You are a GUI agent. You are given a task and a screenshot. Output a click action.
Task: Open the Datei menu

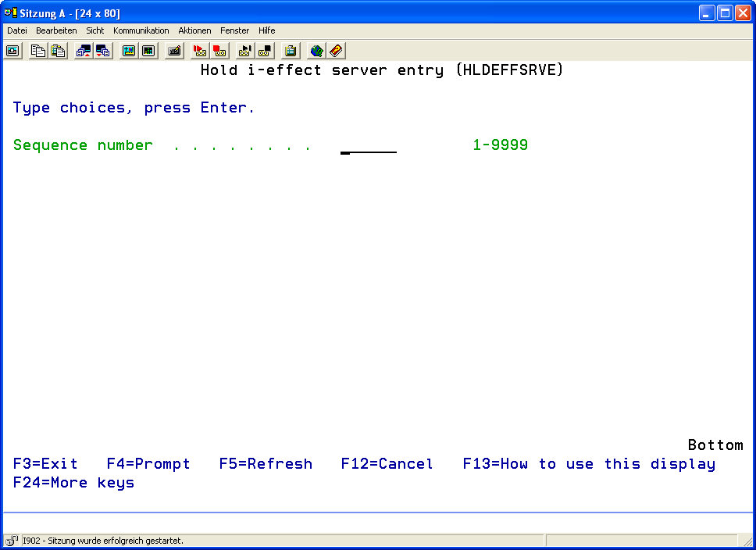tap(17, 30)
